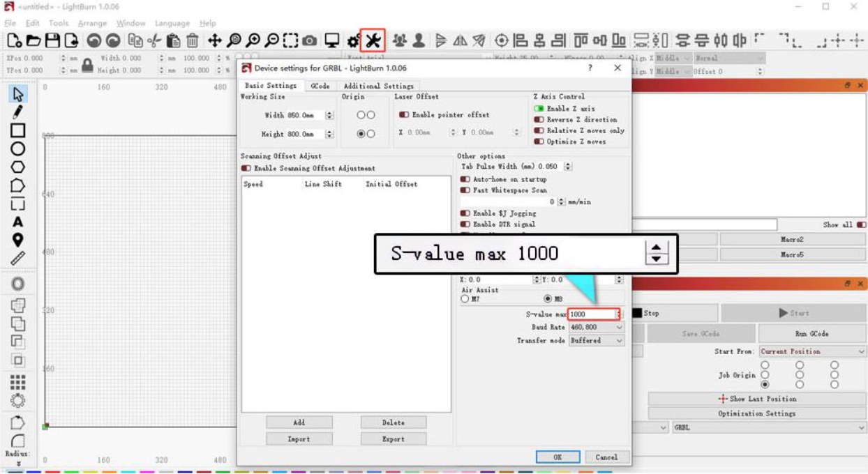Create a new file with the New icon
The height and width of the screenshot is (474, 868).
tap(13, 40)
